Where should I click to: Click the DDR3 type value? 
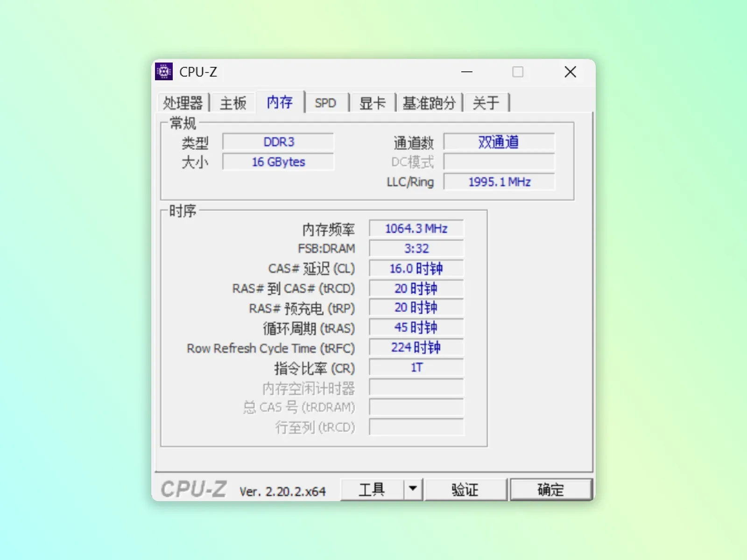coord(279,142)
